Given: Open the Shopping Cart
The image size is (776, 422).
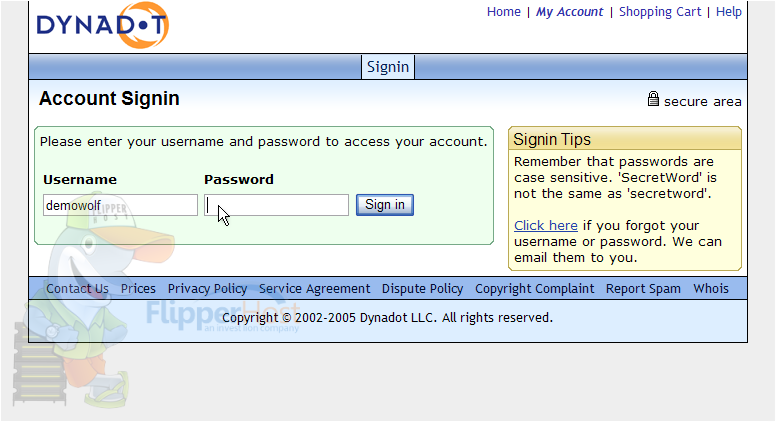Looking at the screenshot, I should (660, 12).
